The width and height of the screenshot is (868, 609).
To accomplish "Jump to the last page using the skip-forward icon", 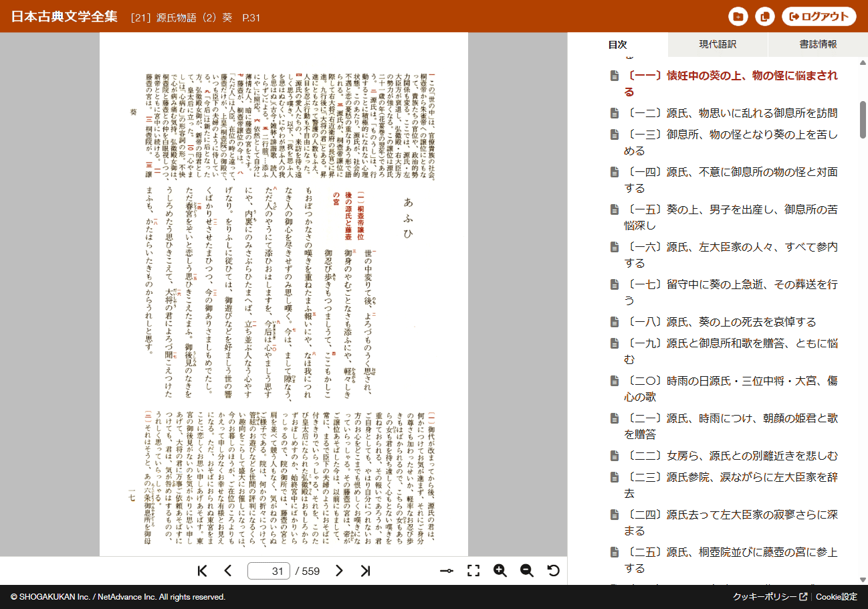I will click(366, 571).
